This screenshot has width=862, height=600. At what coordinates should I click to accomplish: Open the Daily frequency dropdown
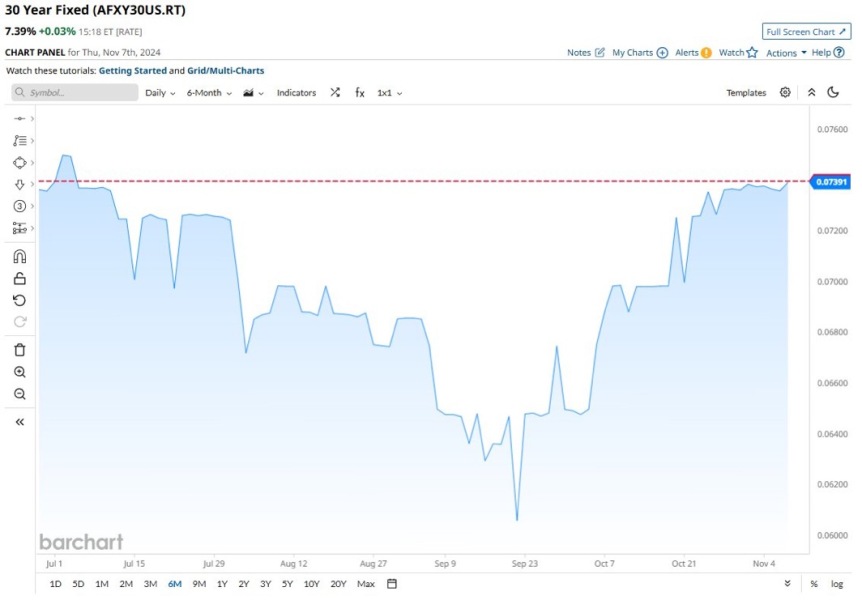(160, 92)
